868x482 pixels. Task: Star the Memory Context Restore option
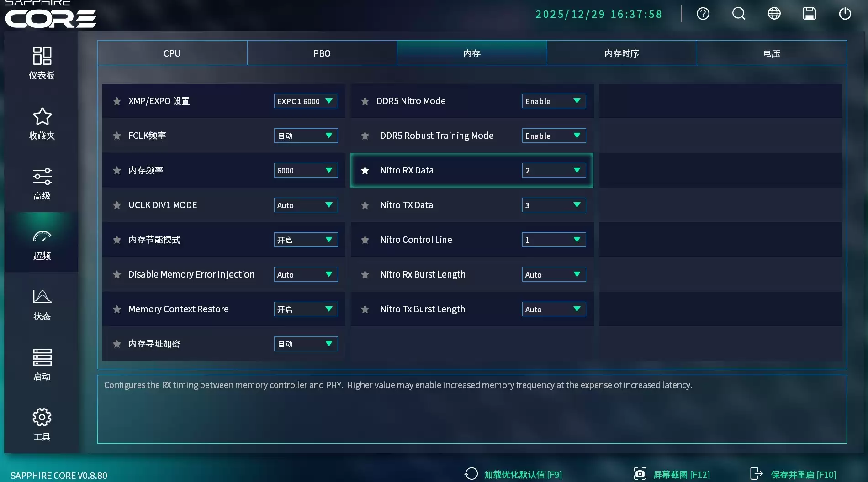(117, 309)
